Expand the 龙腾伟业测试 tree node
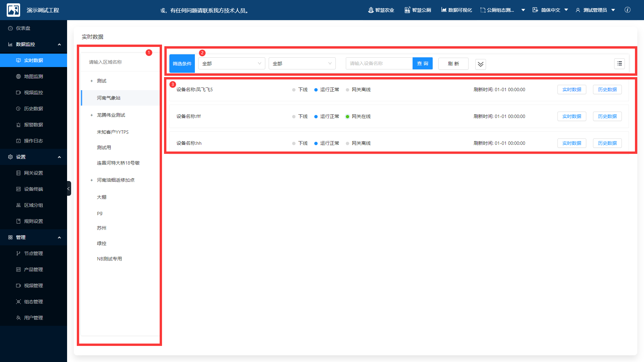The image size is (644, 362). (92, 115)
